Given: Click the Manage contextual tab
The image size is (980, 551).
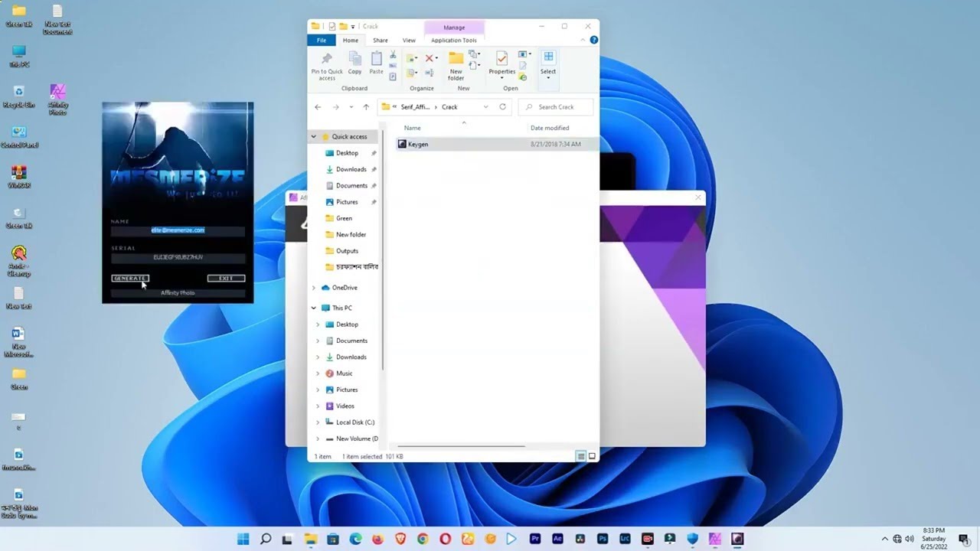Looking at the screenshot, I should pos(454,28).
